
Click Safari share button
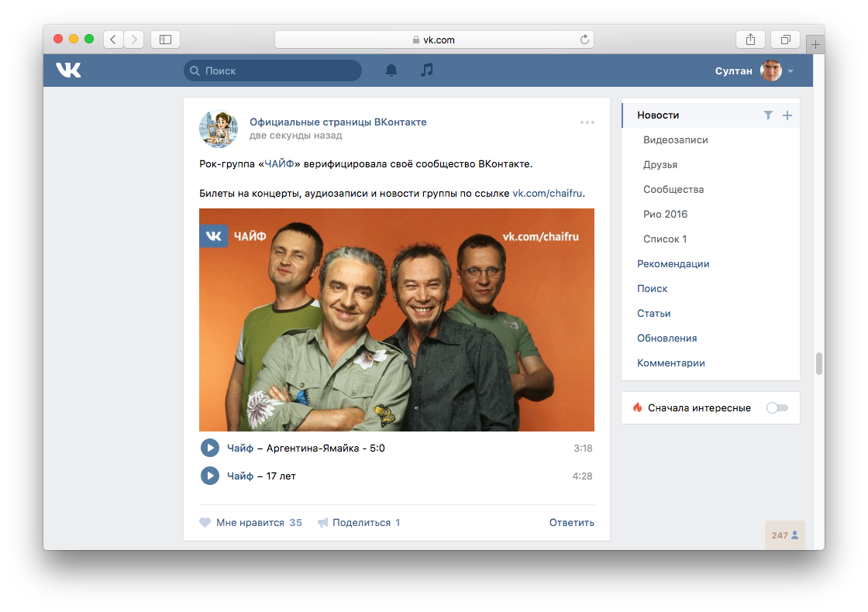(750, 40)
